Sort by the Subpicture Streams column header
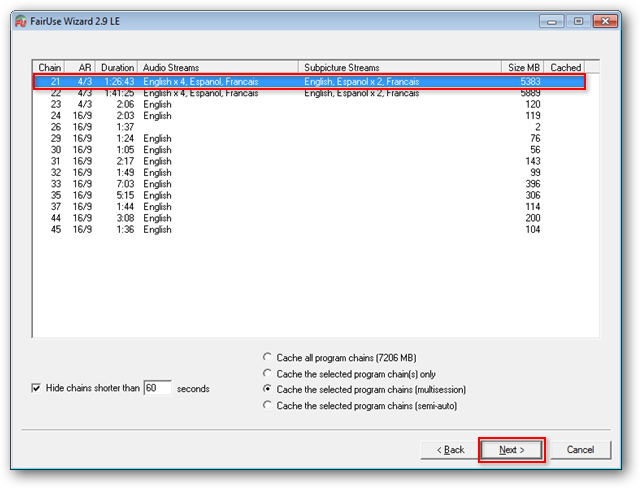This screenshot has height=488, width=640. (400, 67)
